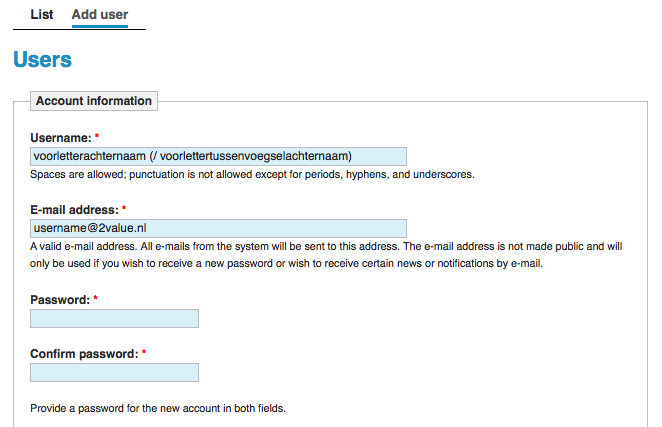
Task: Click the E-mail address label
Action: pyautogui.click(x=74, y=209)
